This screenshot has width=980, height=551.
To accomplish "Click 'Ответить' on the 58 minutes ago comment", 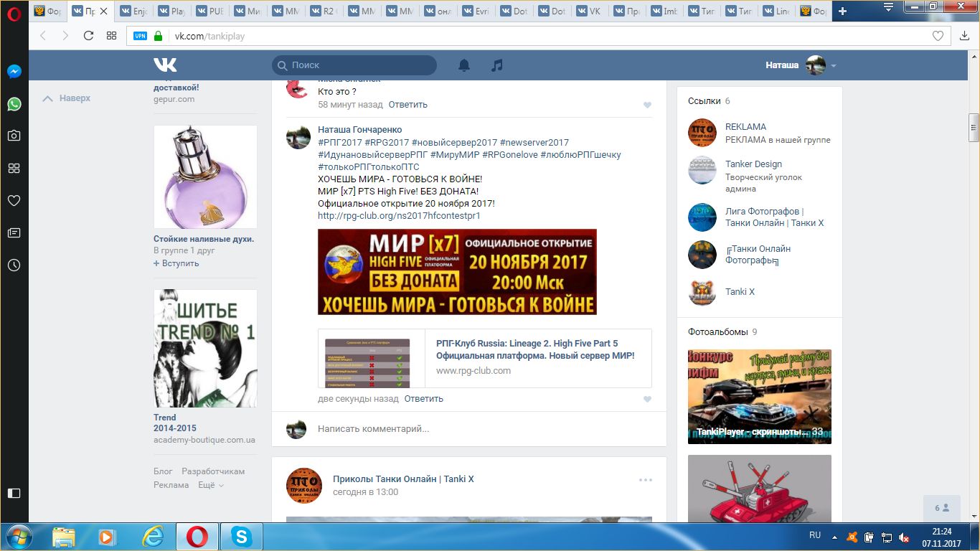I will [x=407, y=105].
